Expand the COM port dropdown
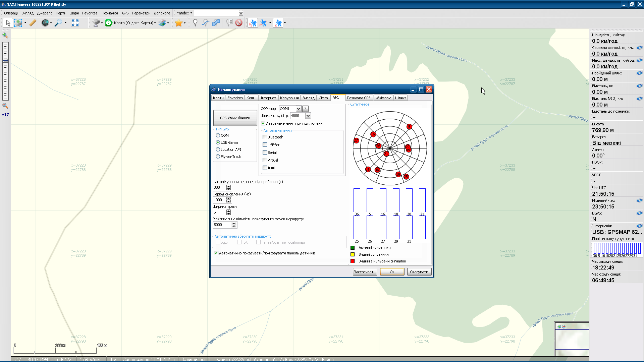Viewport: 644px width, 362px height. click(x=298, y=109)
